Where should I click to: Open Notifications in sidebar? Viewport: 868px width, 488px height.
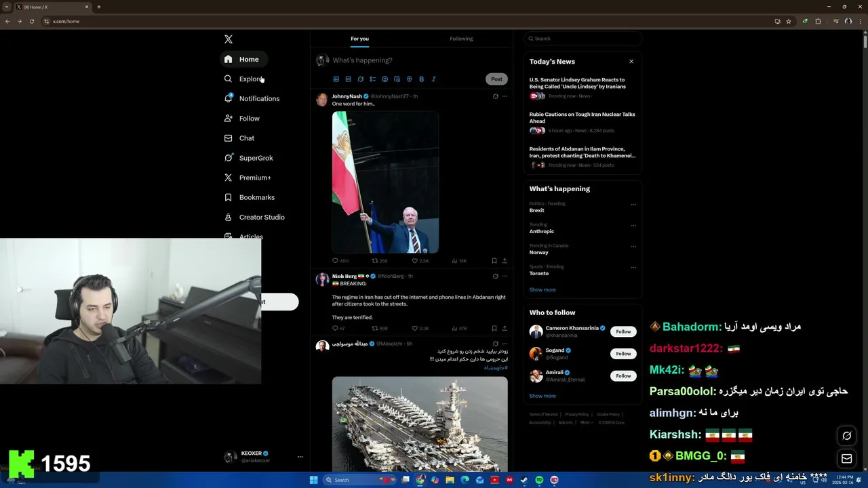click(252, 98)
